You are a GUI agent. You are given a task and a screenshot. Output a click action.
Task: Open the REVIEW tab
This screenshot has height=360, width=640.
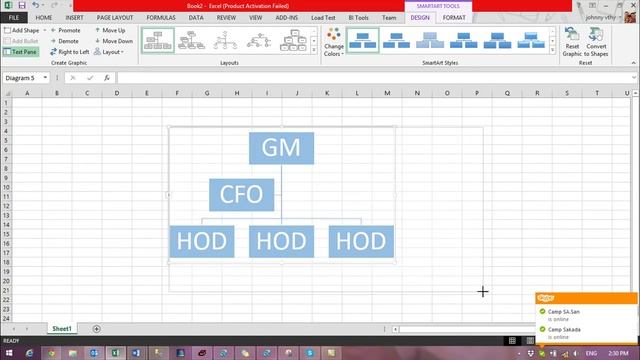[226, 18]
